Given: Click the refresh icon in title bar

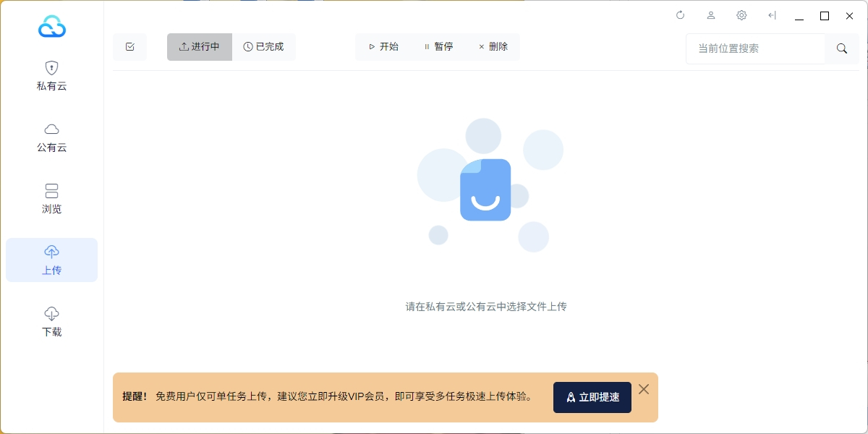Looking at the screenshot, I should coord(680,15).
